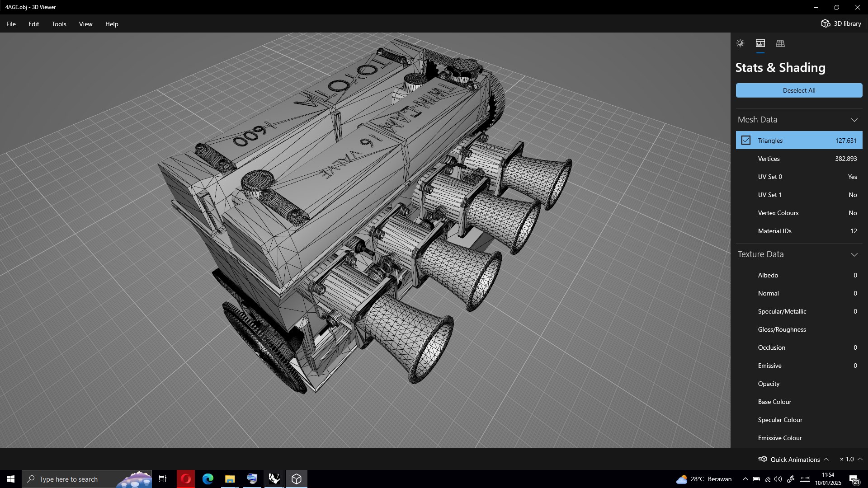Toggle Vertices stat row
This screenshot has width=868, height=488.
click(799, 159)
